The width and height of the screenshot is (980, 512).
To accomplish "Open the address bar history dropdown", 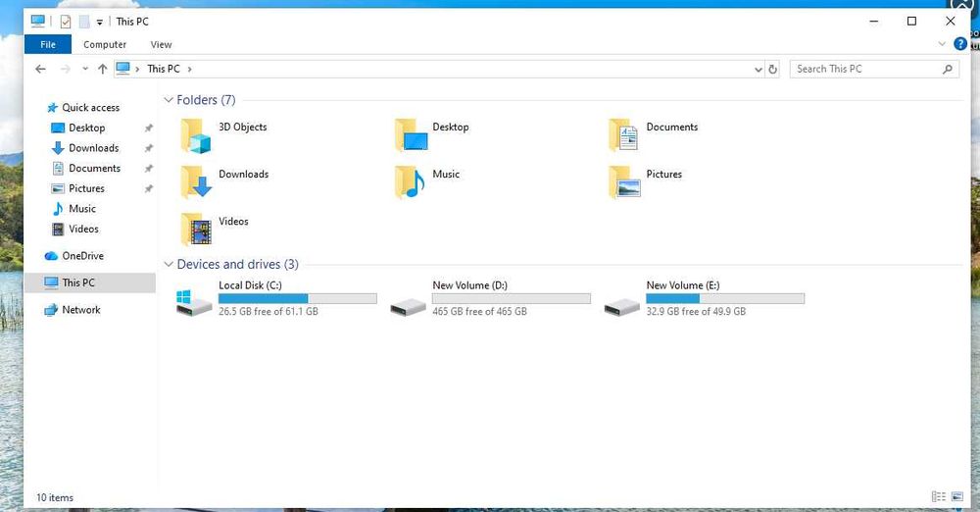I will click(759, 70).
